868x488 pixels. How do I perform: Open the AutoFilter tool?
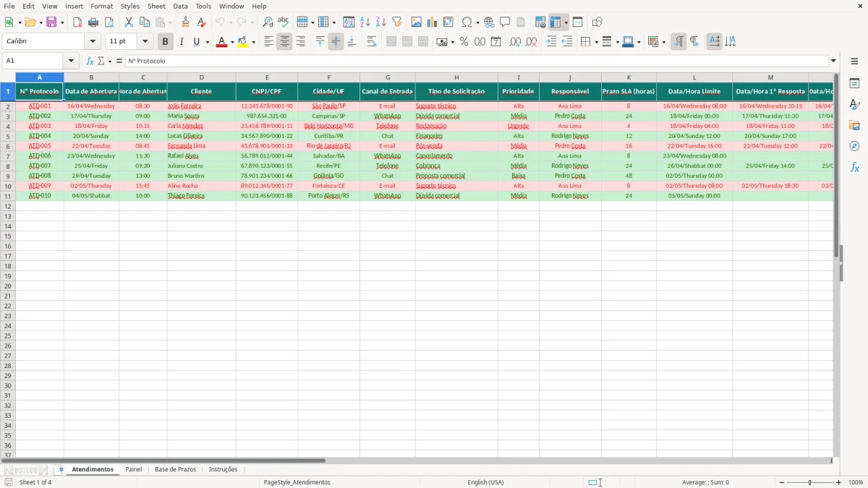pyautogui.click(x=396, y=22)
